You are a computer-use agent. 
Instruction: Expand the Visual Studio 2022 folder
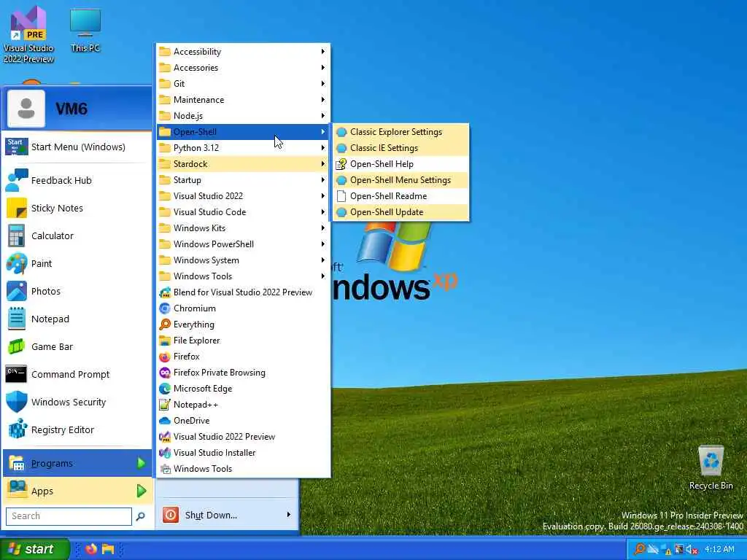(x=244, y=195)
